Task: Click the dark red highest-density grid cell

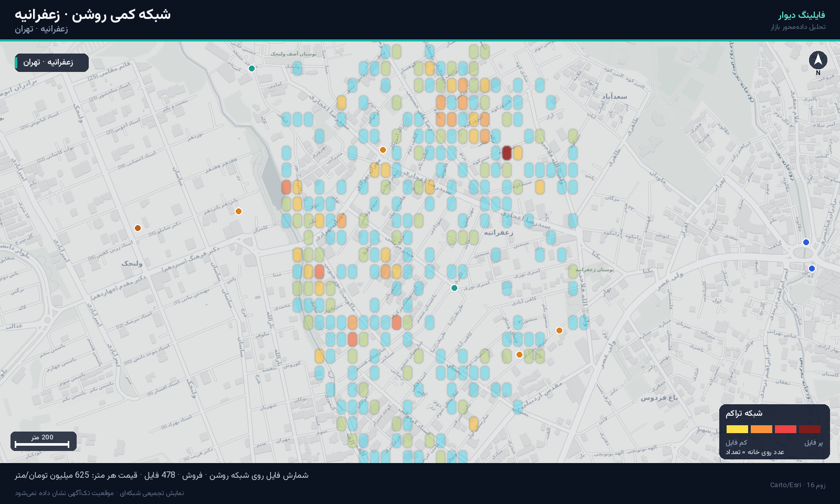Action: tap(507, 153)
